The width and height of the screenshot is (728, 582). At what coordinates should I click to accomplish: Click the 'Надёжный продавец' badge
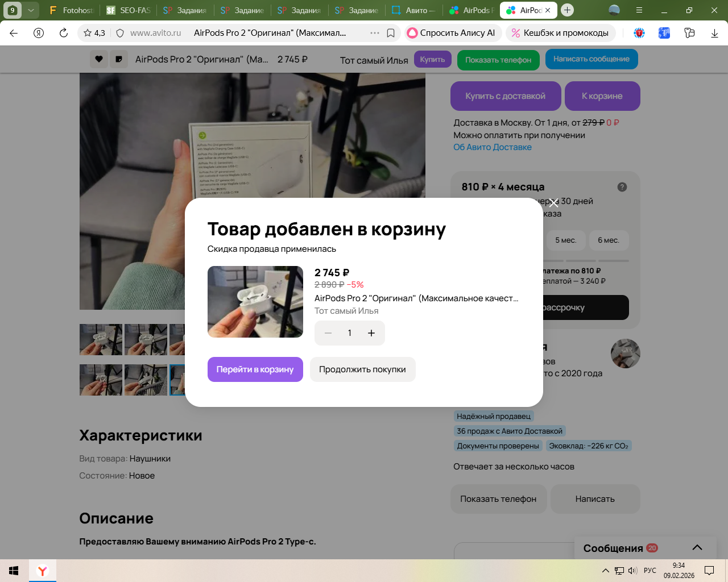tap(494, 417)
